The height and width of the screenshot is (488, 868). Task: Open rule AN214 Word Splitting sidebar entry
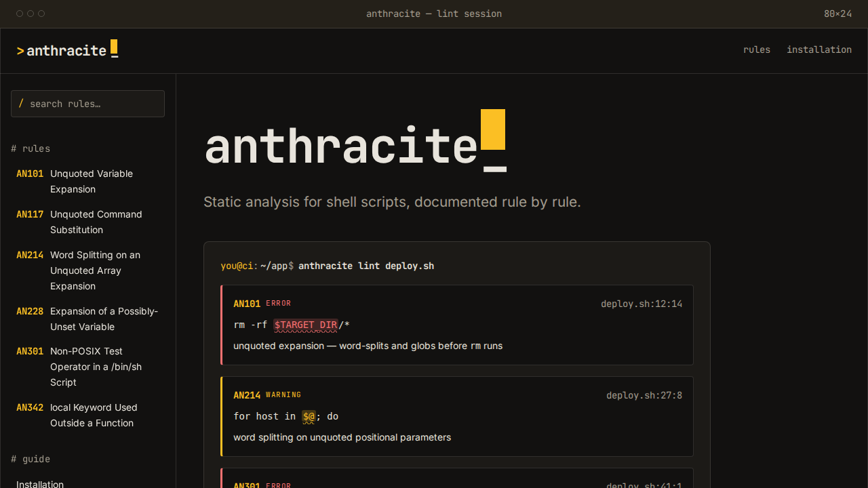pos(87,270)
